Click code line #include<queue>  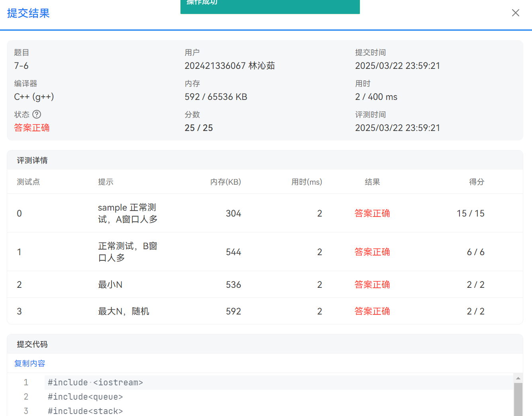tap(85, 397)
